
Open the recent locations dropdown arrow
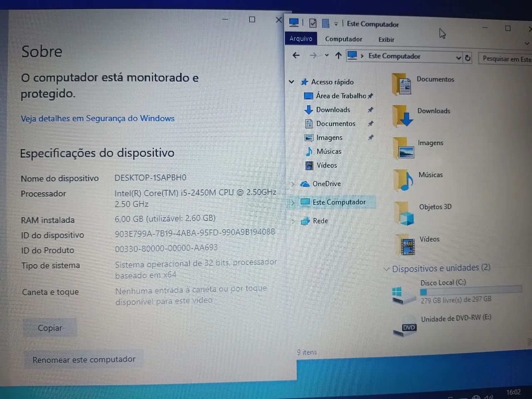coord(327,55)
